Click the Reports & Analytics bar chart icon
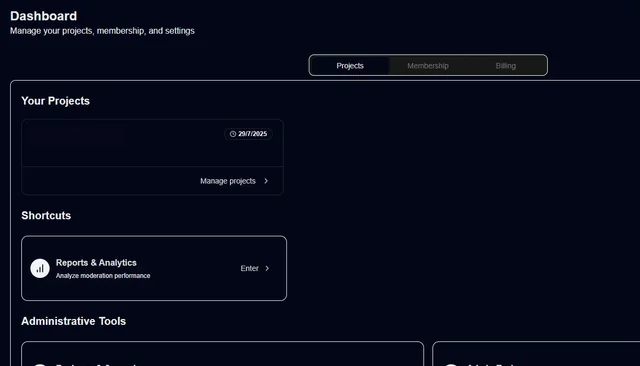 point(40,268)
